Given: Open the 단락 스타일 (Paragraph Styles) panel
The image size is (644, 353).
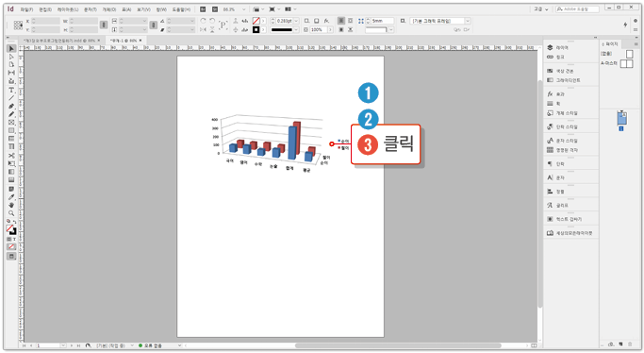Looking at the screenshot, I should 562,127.
